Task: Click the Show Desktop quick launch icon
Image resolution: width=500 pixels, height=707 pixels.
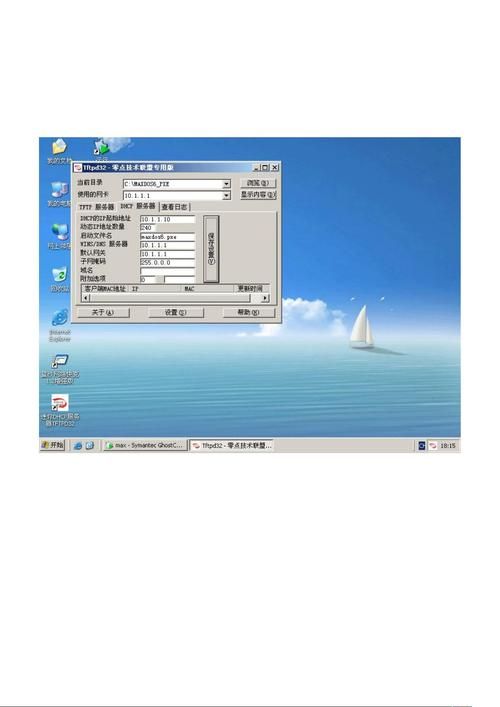Action: [90, 445]
